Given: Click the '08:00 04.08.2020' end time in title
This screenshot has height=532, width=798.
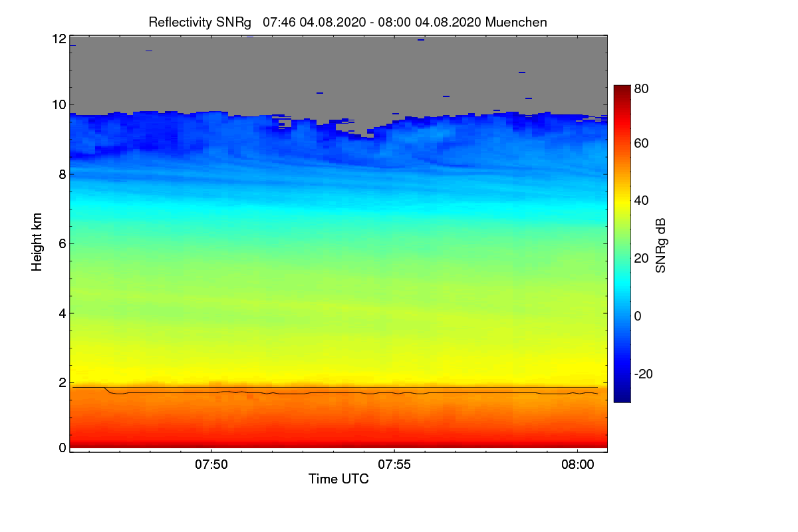Looking at the screenshot, I should point(430,22).
